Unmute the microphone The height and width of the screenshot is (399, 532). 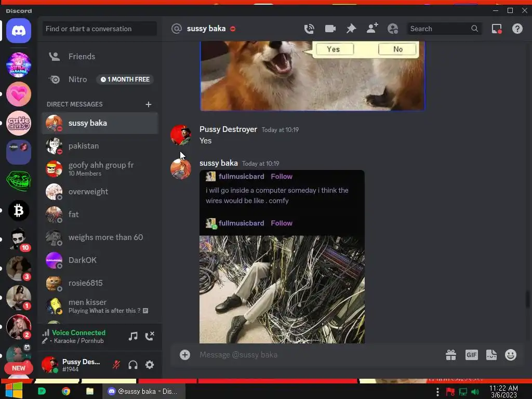click(x=116, y=365)
